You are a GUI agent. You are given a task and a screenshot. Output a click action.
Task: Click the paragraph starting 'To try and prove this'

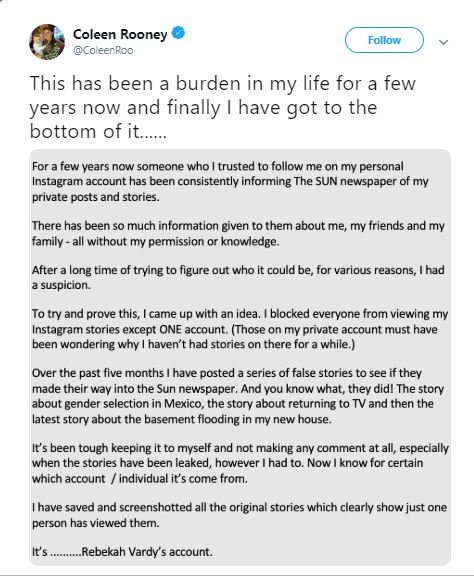tap(240, 329)
